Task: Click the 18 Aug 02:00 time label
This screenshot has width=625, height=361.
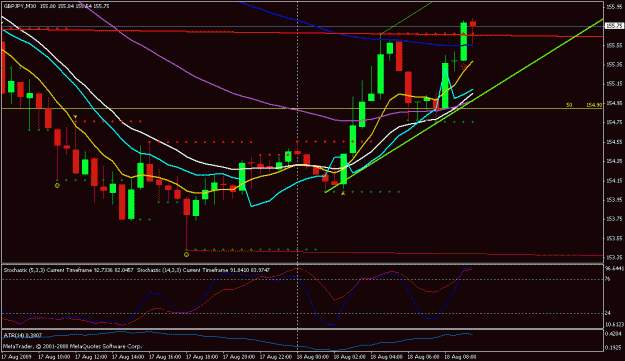Action: pyautogui.click(x=350, y=357)
